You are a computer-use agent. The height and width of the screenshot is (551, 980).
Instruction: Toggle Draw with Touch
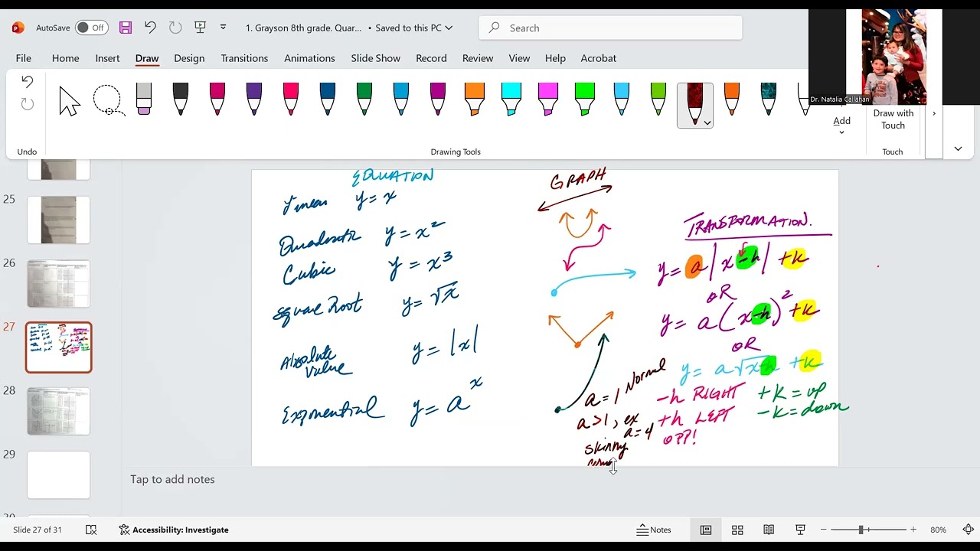[x=893, y=119]
